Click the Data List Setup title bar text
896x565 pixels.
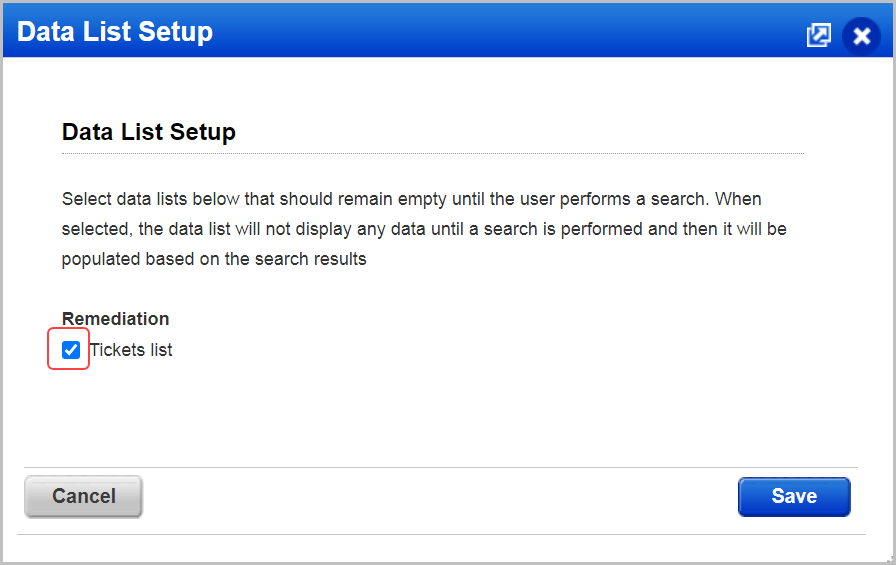(x=115, y=31)
